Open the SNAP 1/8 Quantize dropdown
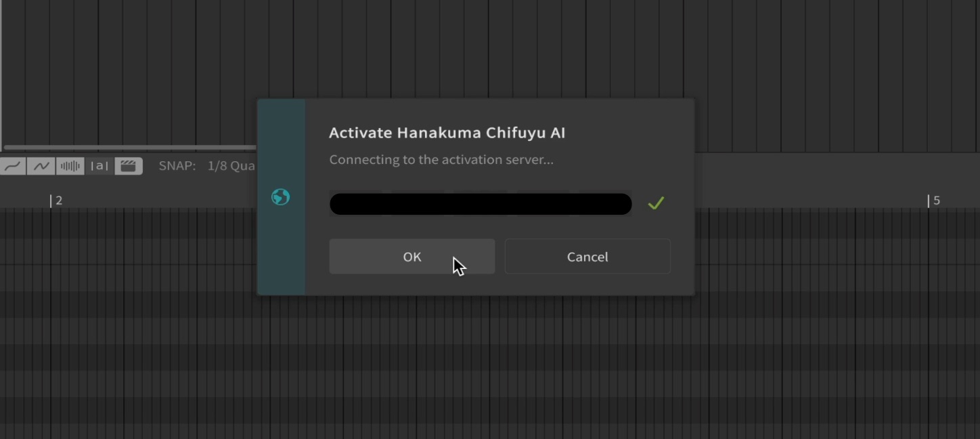The width and height of the screenshot is (980, 439). 231,166
